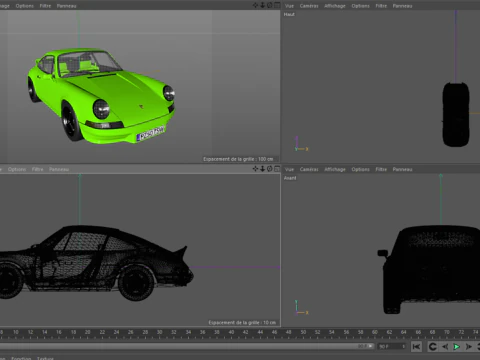Toggle maximize icon of the perspective viewport
The width and height of the screenshot is (480, 360).
pyautogui.click(x=277, y=5)
